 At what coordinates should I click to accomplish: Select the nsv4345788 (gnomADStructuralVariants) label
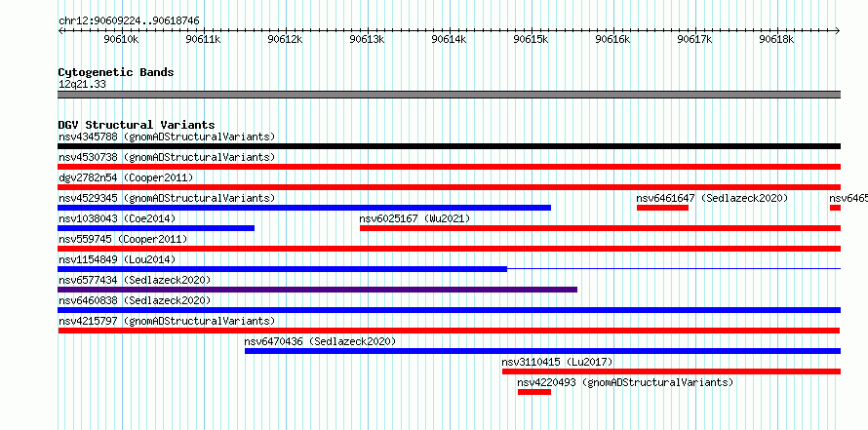tap(167, 137)
